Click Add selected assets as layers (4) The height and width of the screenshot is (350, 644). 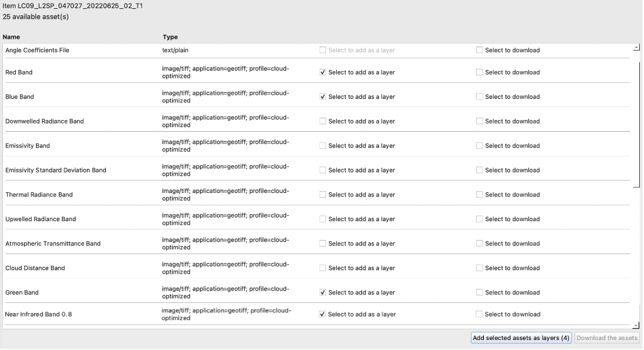tap(521, 338)
